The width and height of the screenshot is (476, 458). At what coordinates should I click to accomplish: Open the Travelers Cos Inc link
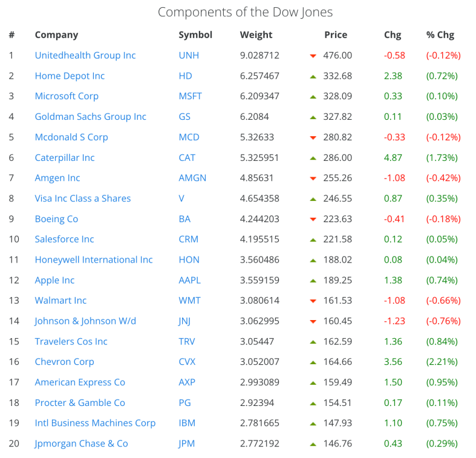coord(71,341)
